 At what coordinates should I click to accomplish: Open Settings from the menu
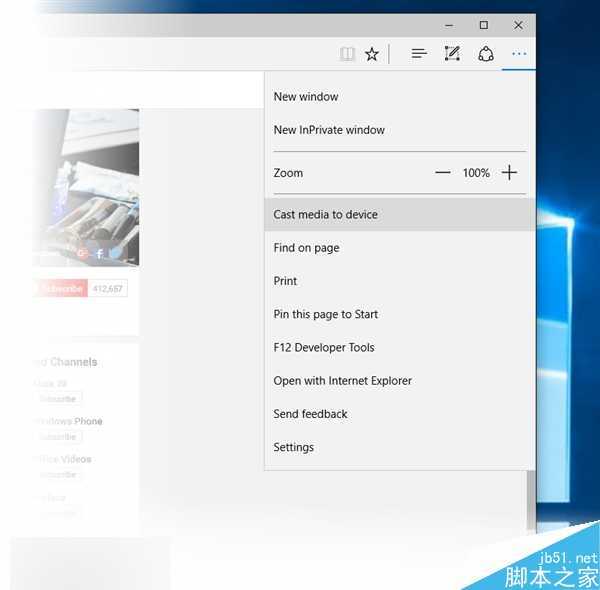[399, 448]
